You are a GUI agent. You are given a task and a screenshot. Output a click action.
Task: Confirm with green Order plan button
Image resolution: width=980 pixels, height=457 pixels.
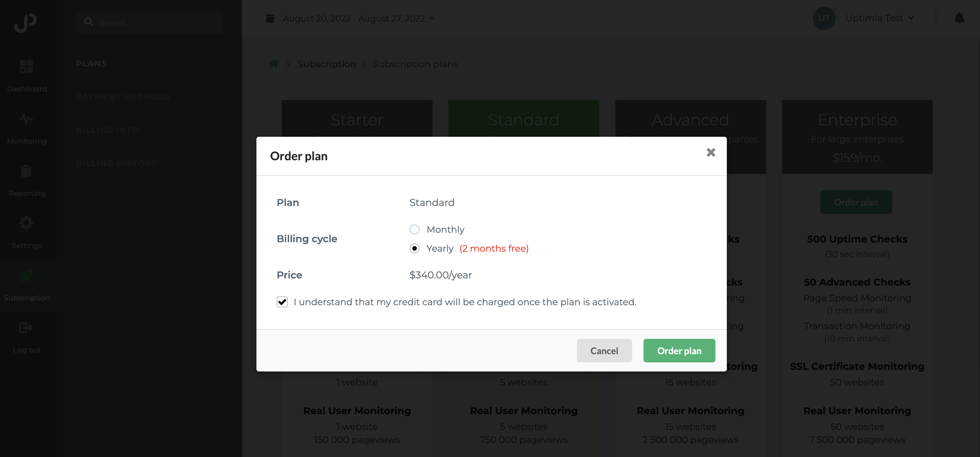coord(679,351)
